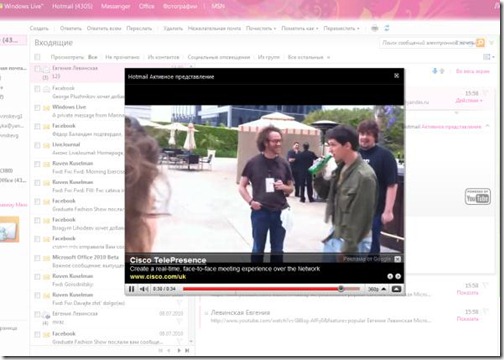The height and width of the screenshot is (360, 504).
Task: Open Office from the top bar
Action: pos(146,6)
